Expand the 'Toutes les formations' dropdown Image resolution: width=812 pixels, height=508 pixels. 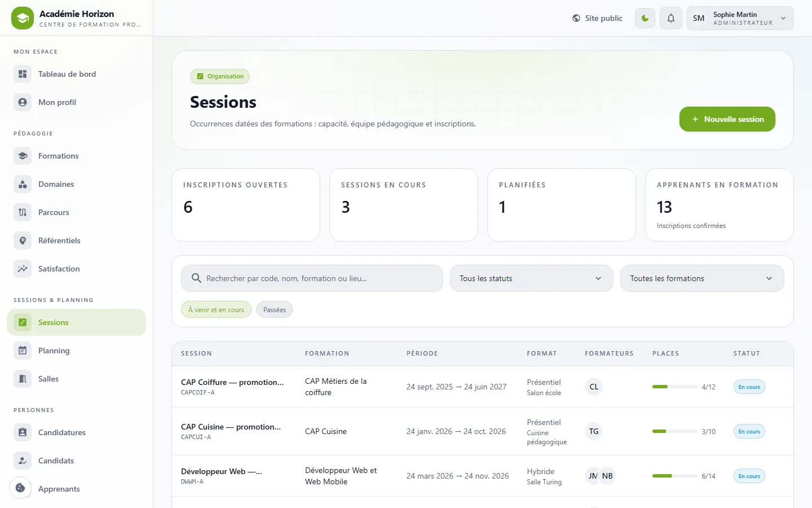point(702,278)
